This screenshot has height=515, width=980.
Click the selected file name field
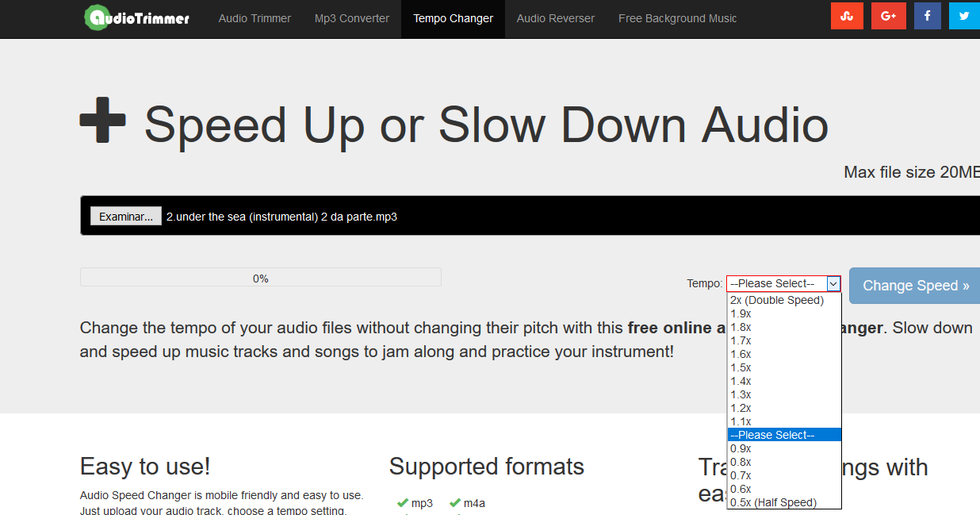(x=281, y=217)
